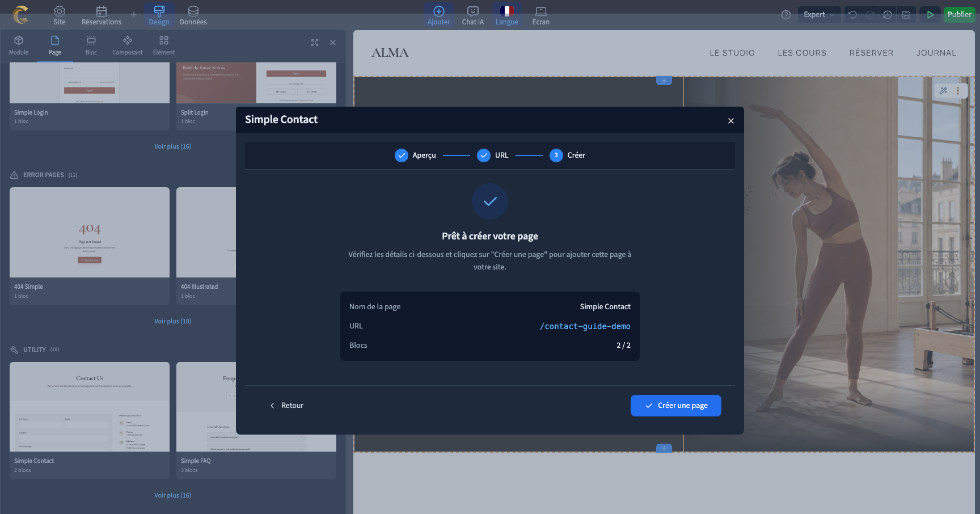980x514 pixels.
Task: Expand Voir plus (16) under login templates
Action: pyautogui.click(x=172, y=146)
